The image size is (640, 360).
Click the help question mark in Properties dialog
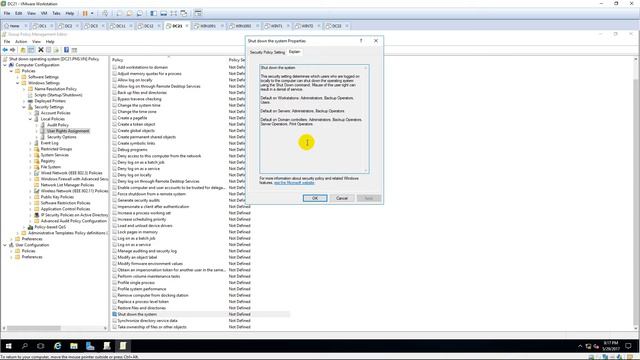pyautogui.click(x=361, y=41)
